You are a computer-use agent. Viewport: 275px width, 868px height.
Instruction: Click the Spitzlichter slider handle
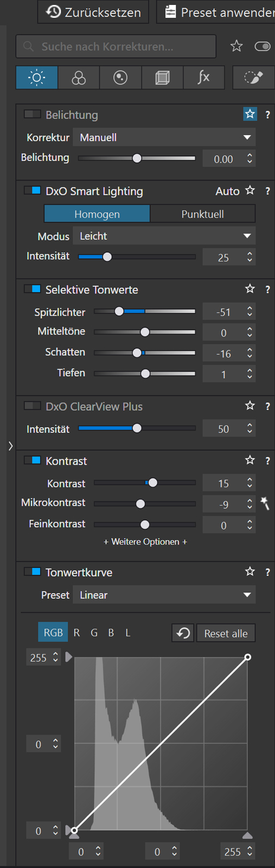tap(119, 311)
